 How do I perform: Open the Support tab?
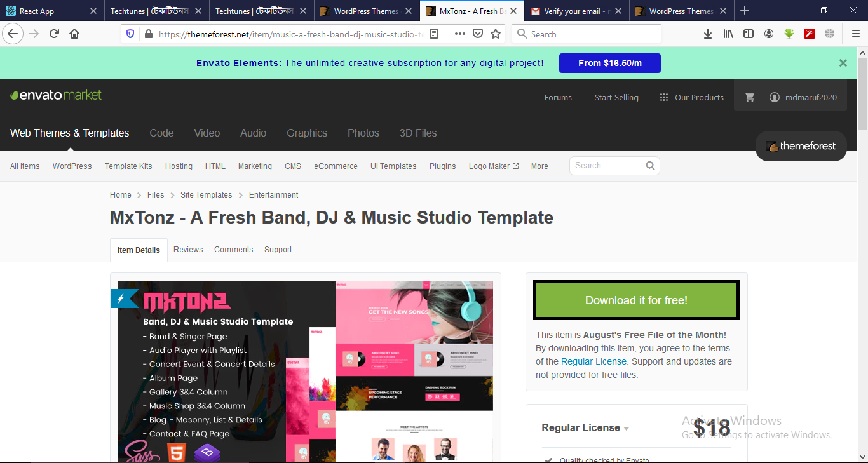pos(278,250)
